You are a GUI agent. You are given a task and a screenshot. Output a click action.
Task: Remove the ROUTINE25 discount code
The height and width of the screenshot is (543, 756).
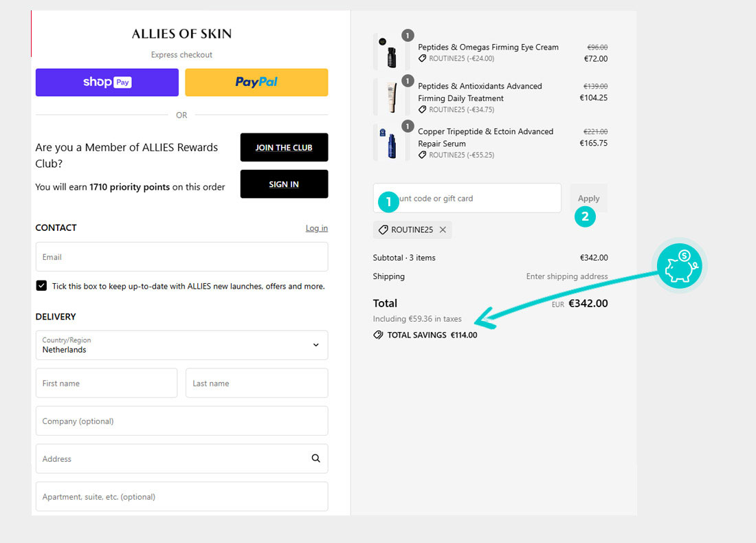[x=443, y=230]
